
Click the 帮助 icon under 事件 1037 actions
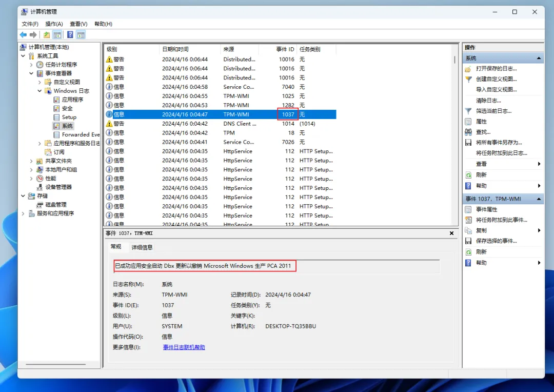coord(468,263)
